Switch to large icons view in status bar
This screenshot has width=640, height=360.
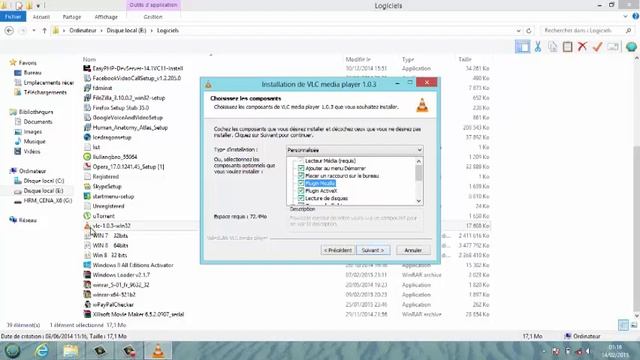[634, 325]
